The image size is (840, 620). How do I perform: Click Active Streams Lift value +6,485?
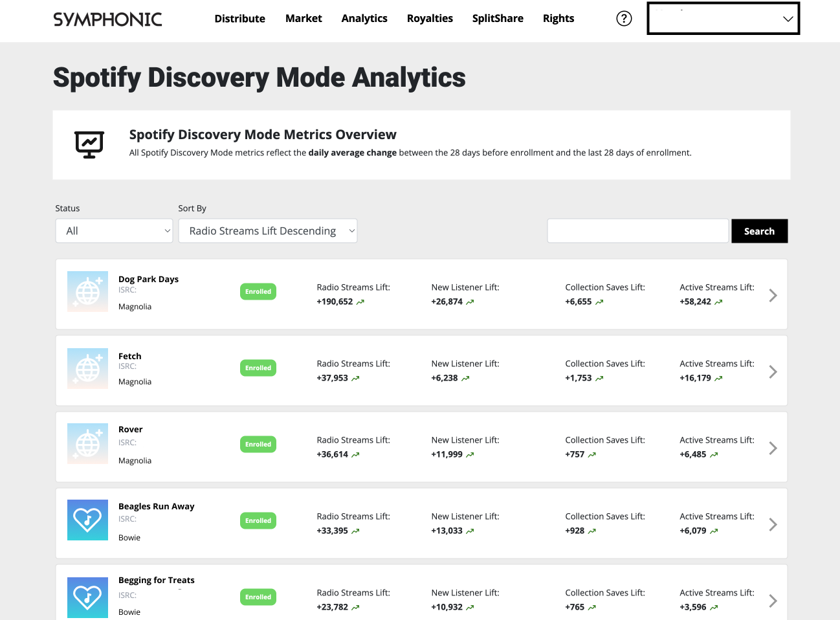pyautogui.click(x=693, y=454)
